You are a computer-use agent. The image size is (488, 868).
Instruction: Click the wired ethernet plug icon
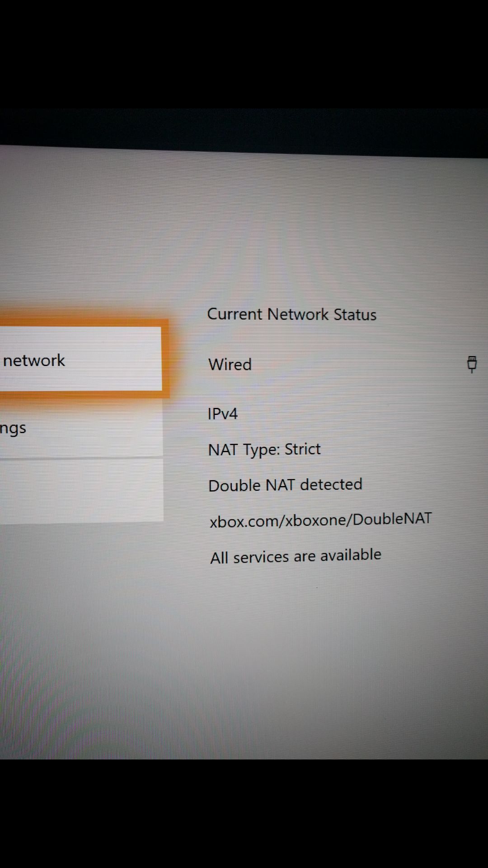472,363
